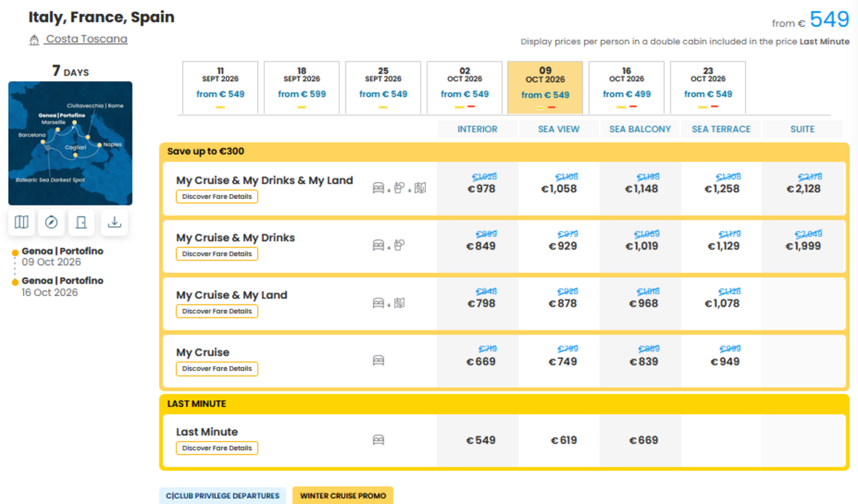Discover Fare Details for My Drinks & My Land

[217, 197]
